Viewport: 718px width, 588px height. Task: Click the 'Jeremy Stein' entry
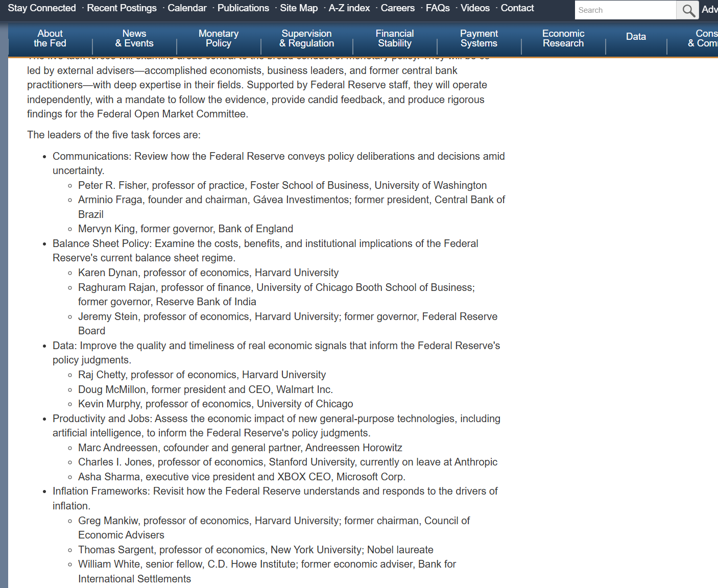click(288, 324)
